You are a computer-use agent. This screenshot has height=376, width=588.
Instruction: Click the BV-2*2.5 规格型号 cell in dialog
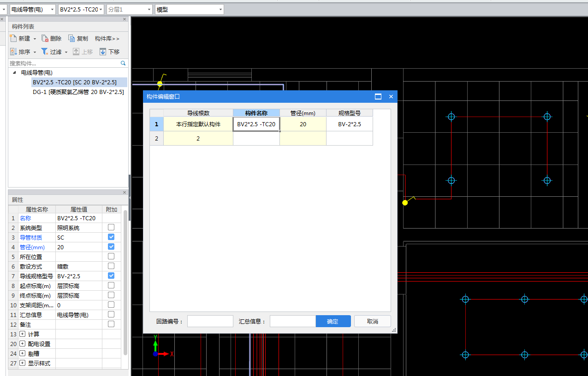pos(350,124)
